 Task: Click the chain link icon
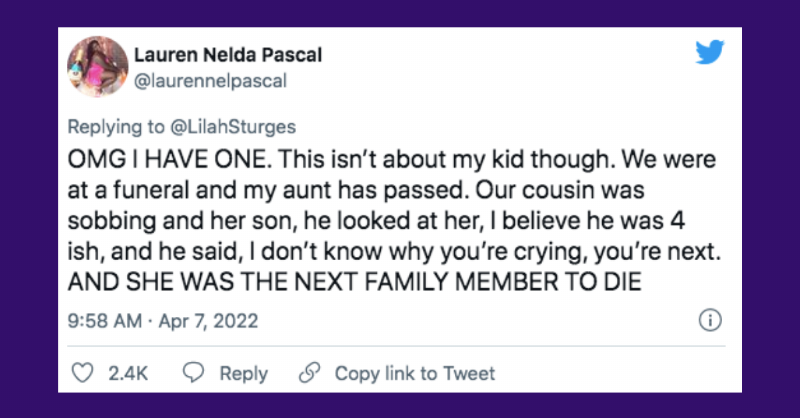coord(310,373)
